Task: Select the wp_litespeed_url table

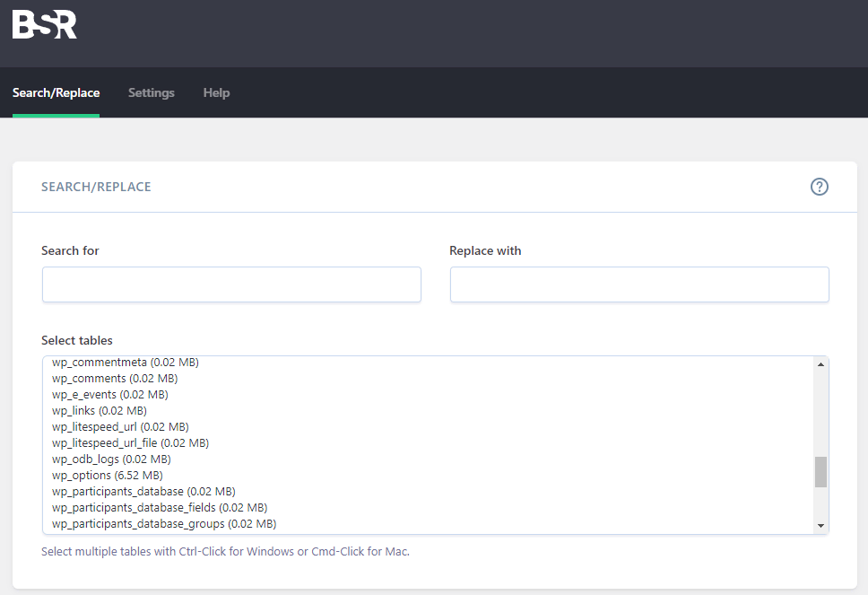Action: tap(428, 426)
